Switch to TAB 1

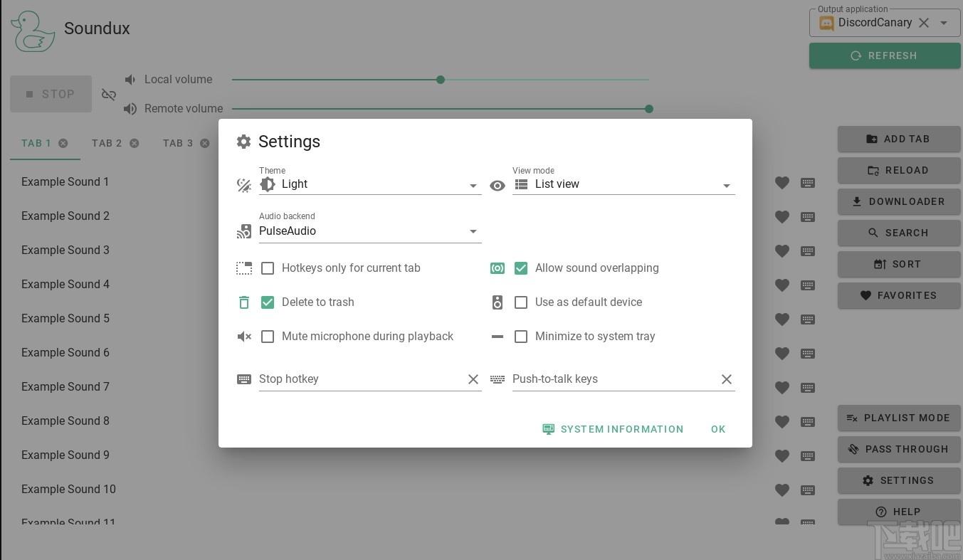pyautogui.click(x=36, y=143)
